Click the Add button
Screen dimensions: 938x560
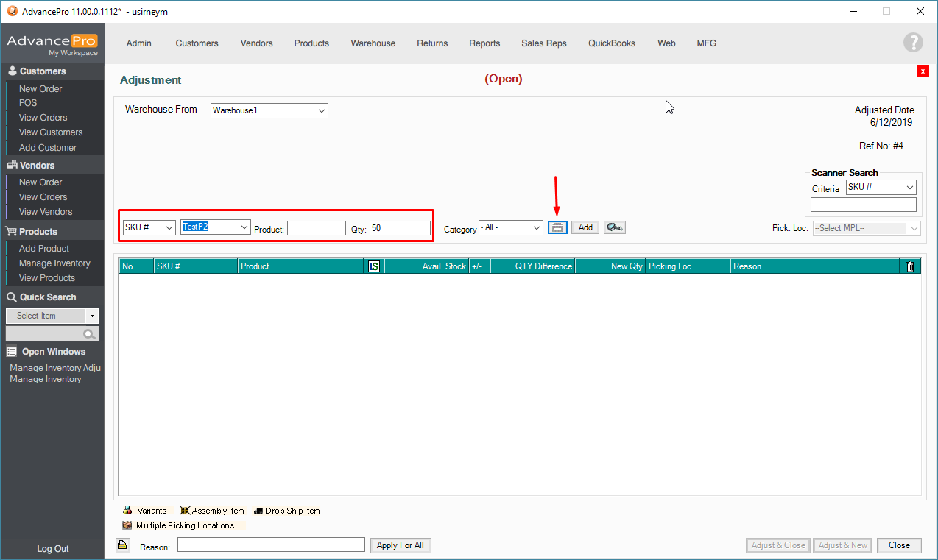585,227
